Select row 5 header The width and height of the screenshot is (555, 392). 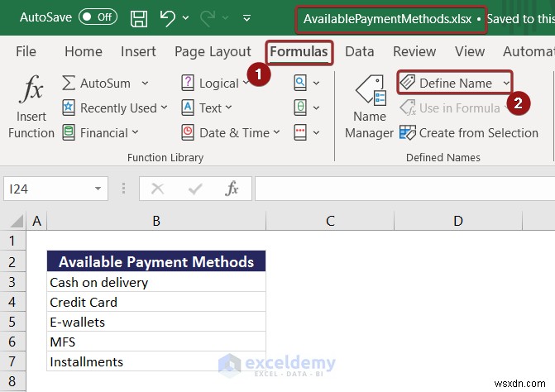[x=12, y=322]
